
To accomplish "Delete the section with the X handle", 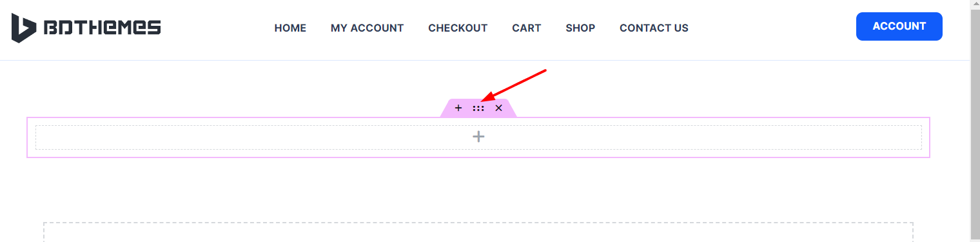I will click(498, 108).
